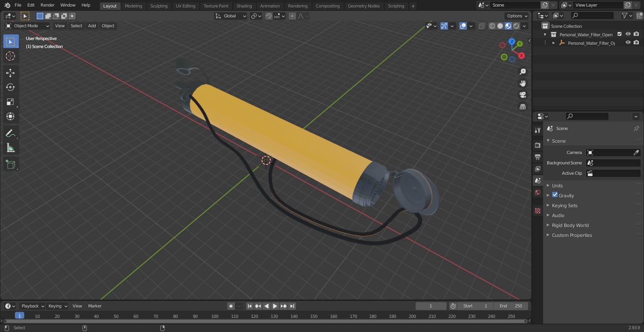Hide the Personal_Water_Filter_Op object eye icon
This screenshot has width=644, height=332.
point(628,42)
